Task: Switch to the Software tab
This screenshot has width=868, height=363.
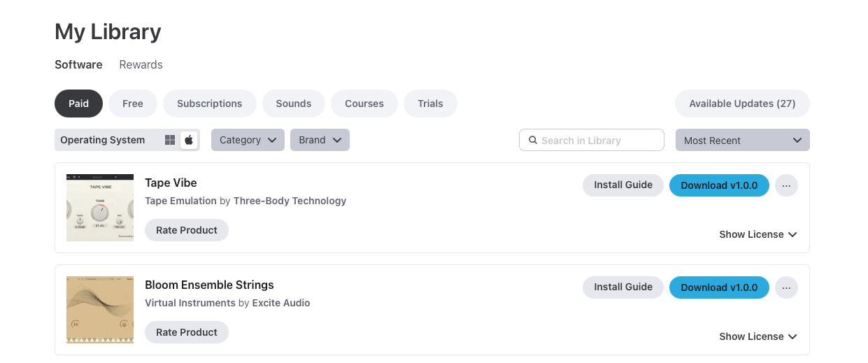Action: 78,64
